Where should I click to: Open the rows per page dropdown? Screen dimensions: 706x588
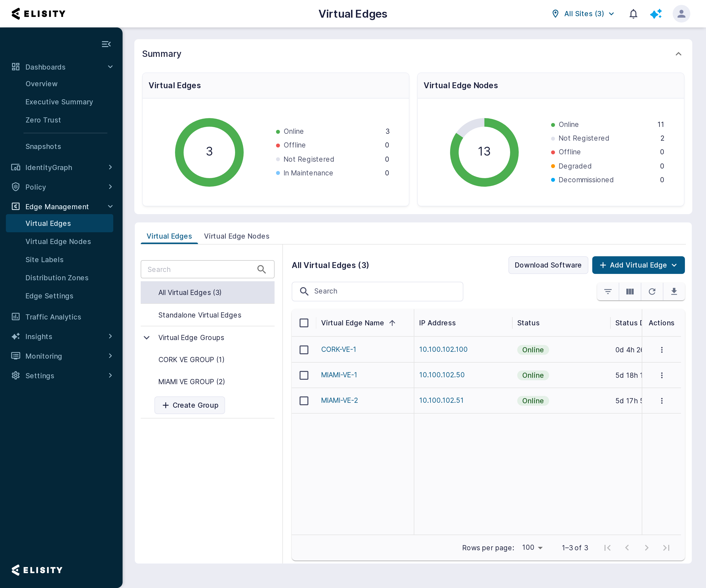pos(532,547)
